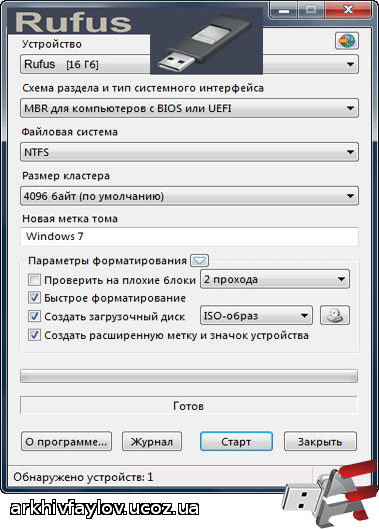Open the NTFS file system dropdown

[x=189, y=152]
